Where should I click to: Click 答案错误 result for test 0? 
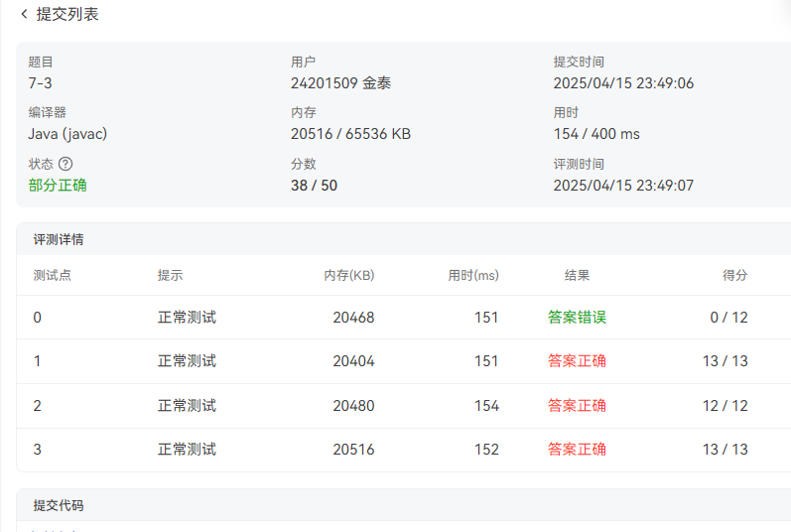coord(577,317)
